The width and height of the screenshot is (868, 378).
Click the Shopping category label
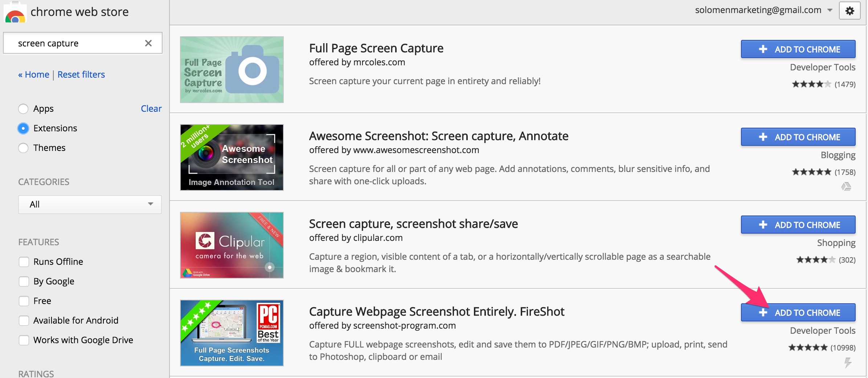(836, 243)
